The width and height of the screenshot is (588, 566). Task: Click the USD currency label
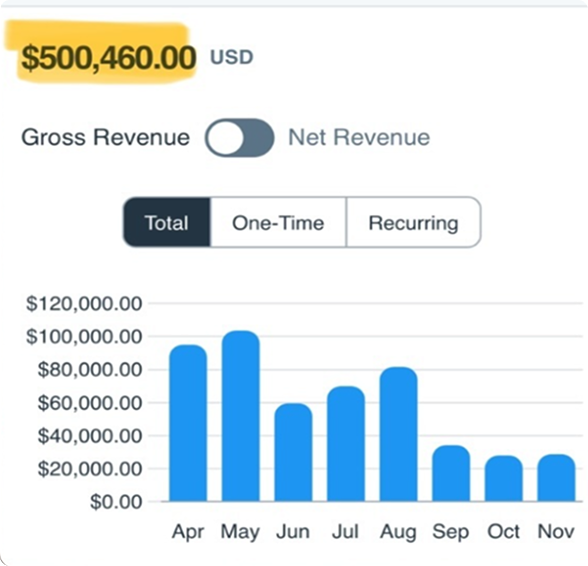point(232,57)
